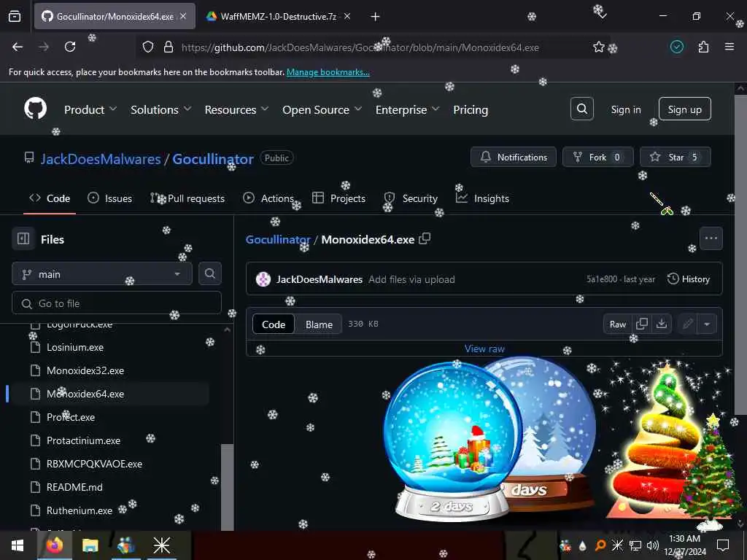747x560 pixels.
Task: Expand the Open Source navigation dropdown
Action: point(322,109)
